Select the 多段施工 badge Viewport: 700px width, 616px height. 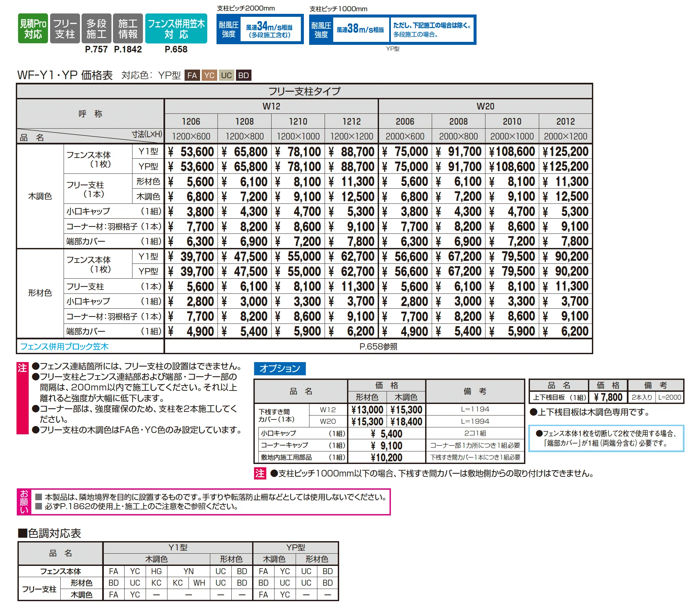point(96,28)
